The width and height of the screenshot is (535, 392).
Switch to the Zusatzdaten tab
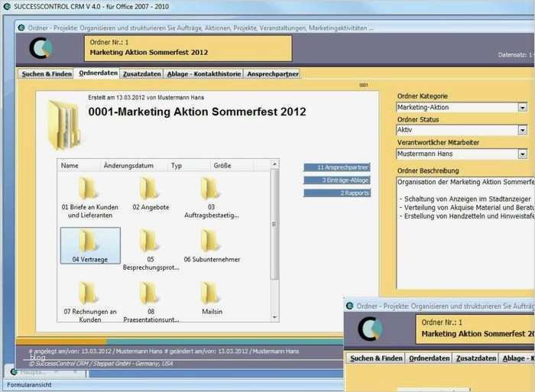142,74
